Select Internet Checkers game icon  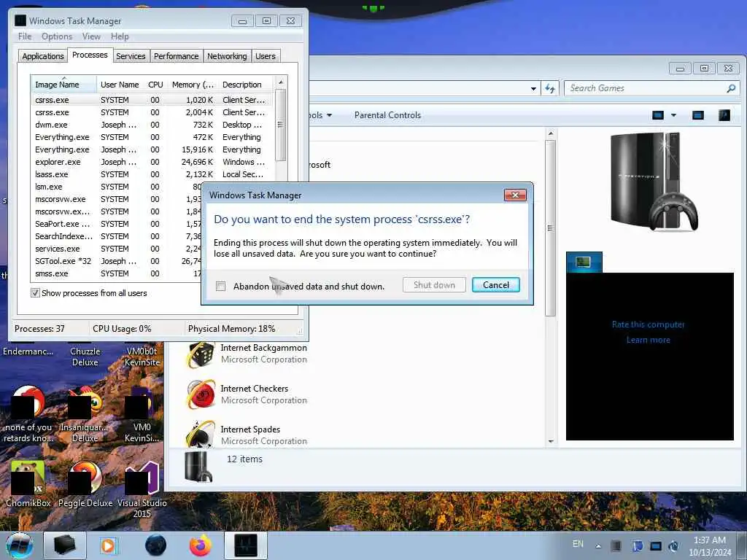click(x=201, y=394)
